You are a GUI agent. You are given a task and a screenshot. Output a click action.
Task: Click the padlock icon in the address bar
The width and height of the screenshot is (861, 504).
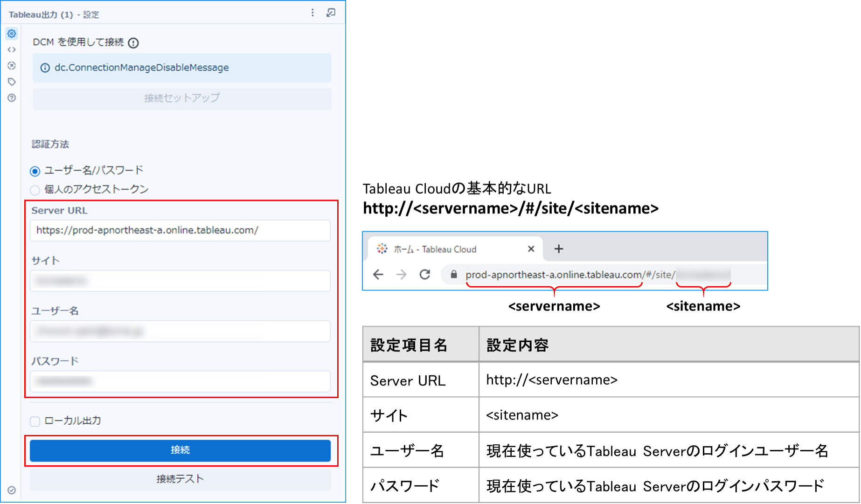pyautogui.click(x=453, y=275)
